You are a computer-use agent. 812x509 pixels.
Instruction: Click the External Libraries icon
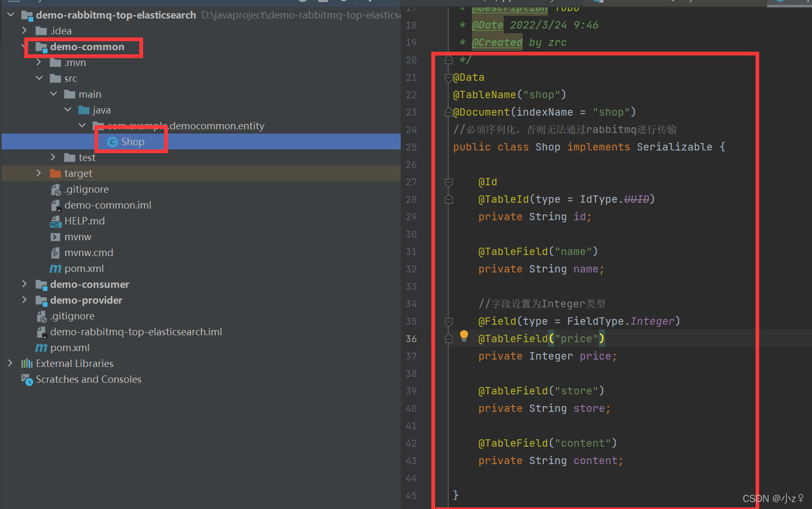point(27,363)
